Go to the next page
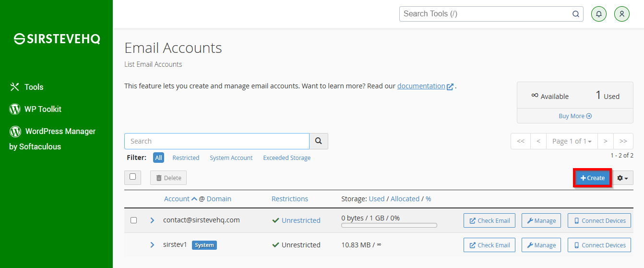This screenshot has width=644, height=268. coord(606,141)
